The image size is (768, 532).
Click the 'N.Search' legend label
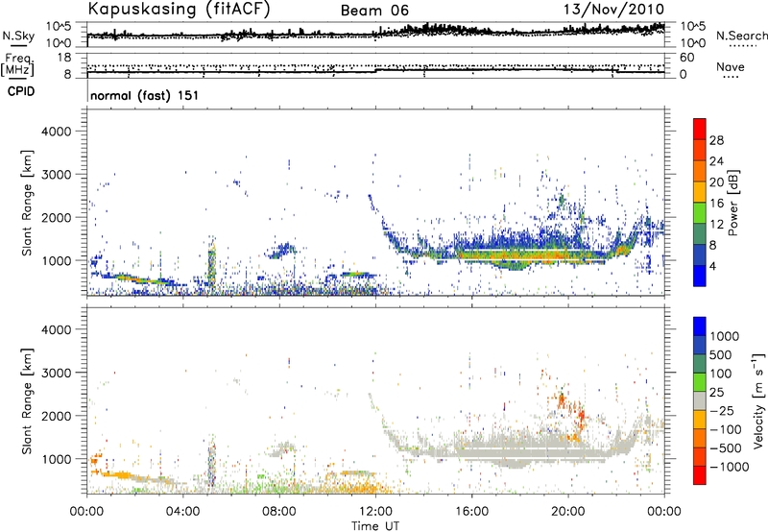coord(742,36)
